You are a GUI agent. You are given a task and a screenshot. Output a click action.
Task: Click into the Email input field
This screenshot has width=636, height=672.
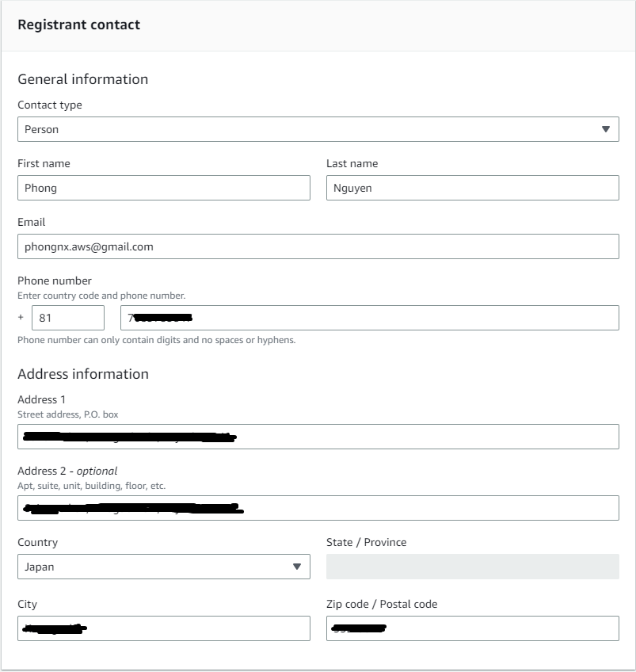coord(318,246)
